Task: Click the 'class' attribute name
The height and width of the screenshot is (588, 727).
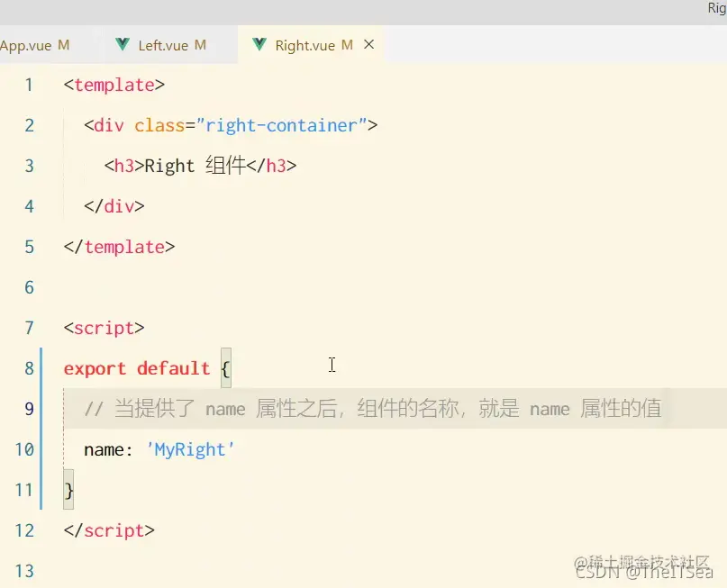Action: [159, 125]
